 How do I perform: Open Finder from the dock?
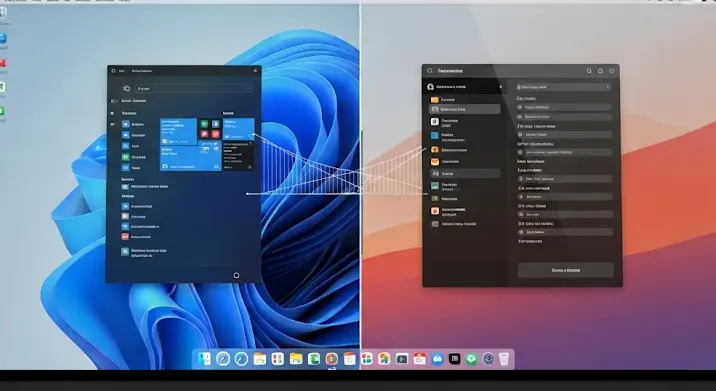click(204, 359)
